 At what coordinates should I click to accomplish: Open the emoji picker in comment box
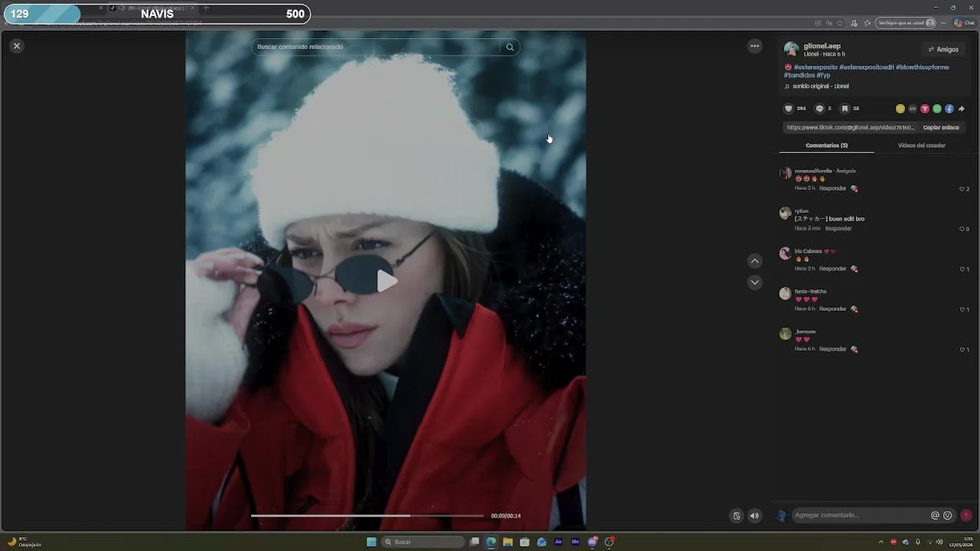pyautogui.click(x=947, y=516)
